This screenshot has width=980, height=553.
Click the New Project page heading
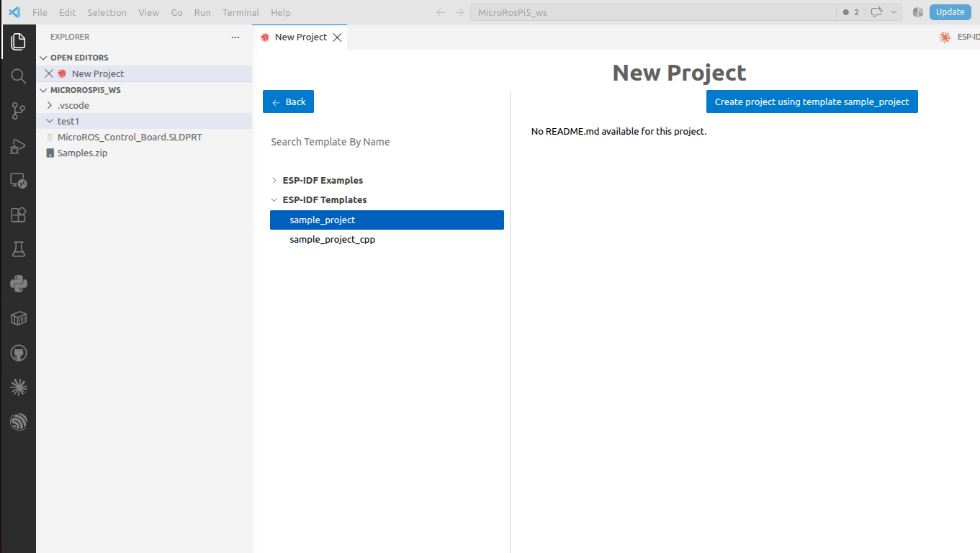[x=679, y=73]
